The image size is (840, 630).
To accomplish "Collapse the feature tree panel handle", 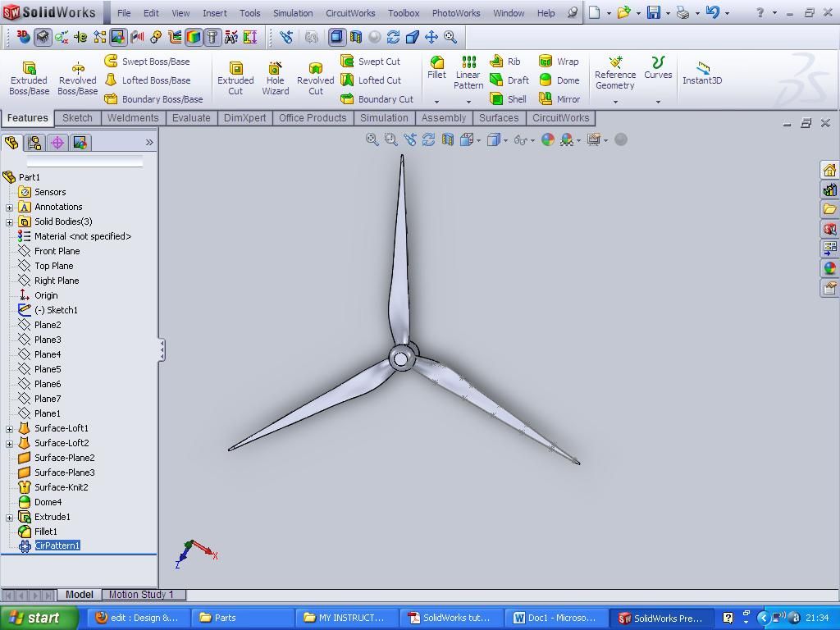I will pos(162,350).
